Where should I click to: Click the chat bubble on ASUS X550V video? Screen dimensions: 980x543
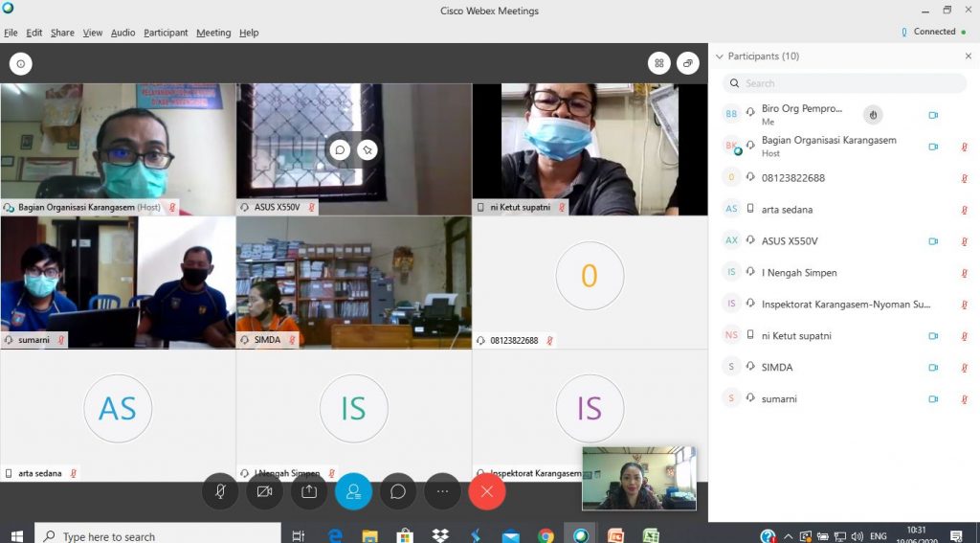point(339,149)
